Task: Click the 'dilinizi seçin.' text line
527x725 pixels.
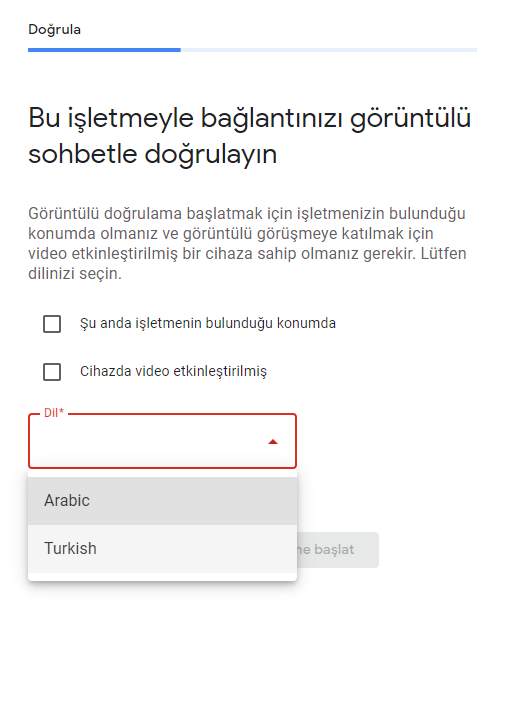Action: click(x=75, y=274)
